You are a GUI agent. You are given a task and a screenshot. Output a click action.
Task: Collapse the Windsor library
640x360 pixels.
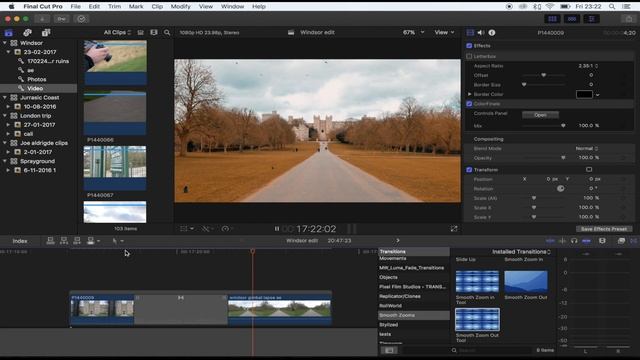coord(5,43)
